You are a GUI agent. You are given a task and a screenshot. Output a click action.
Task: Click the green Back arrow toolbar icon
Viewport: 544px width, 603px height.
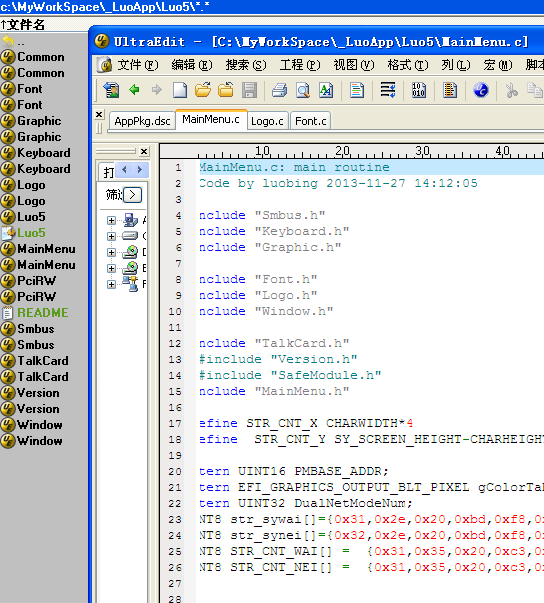click(x=134, y=90)
